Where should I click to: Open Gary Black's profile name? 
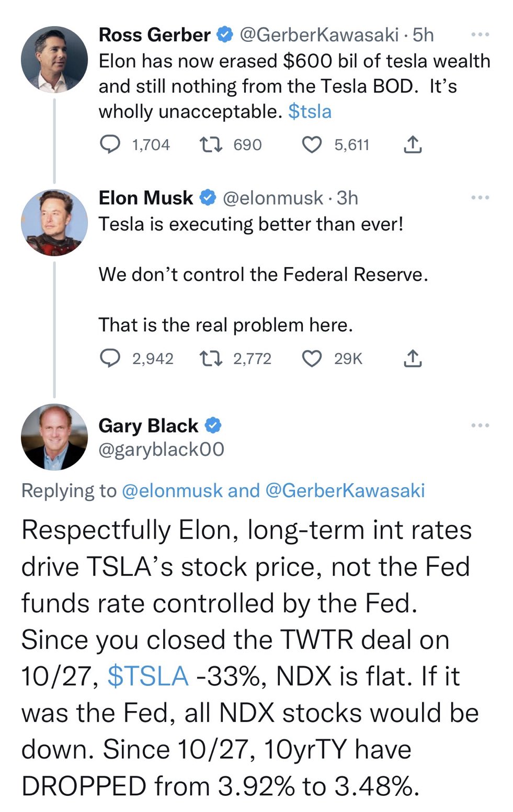(148, 426)
